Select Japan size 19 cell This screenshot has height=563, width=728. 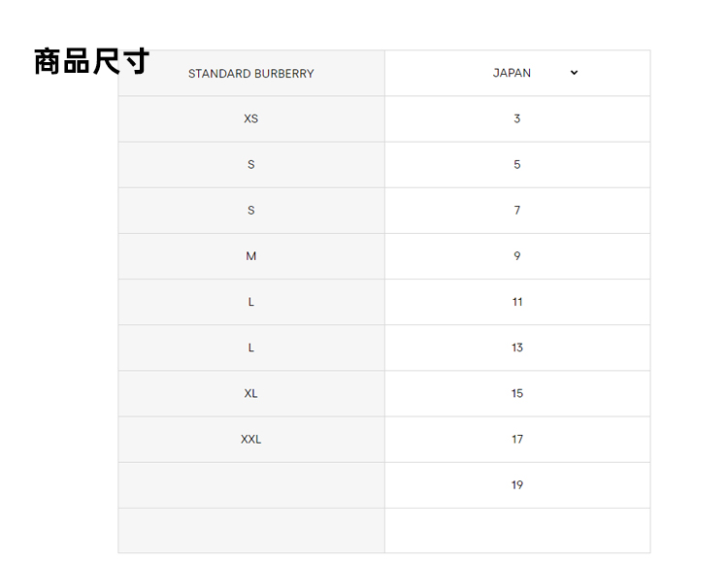point(517,484)
